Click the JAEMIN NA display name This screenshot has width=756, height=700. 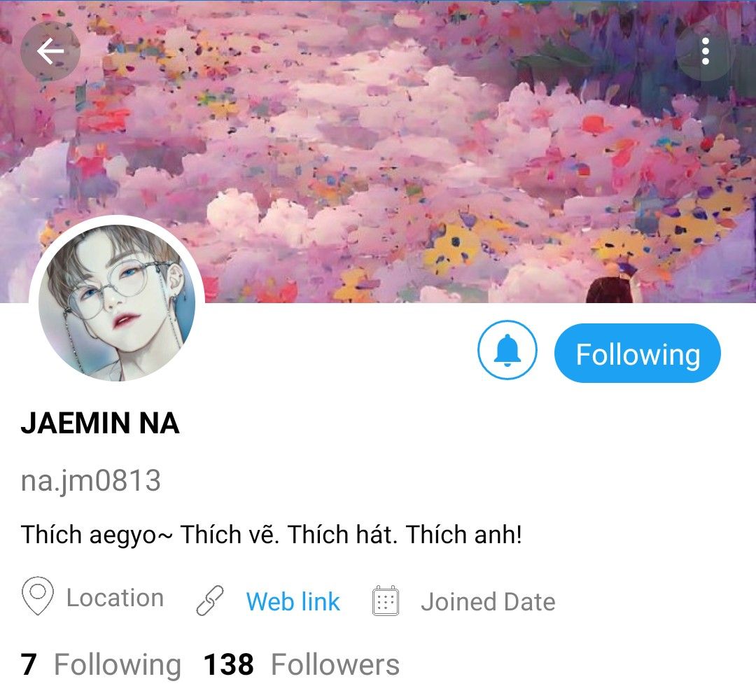100,423
